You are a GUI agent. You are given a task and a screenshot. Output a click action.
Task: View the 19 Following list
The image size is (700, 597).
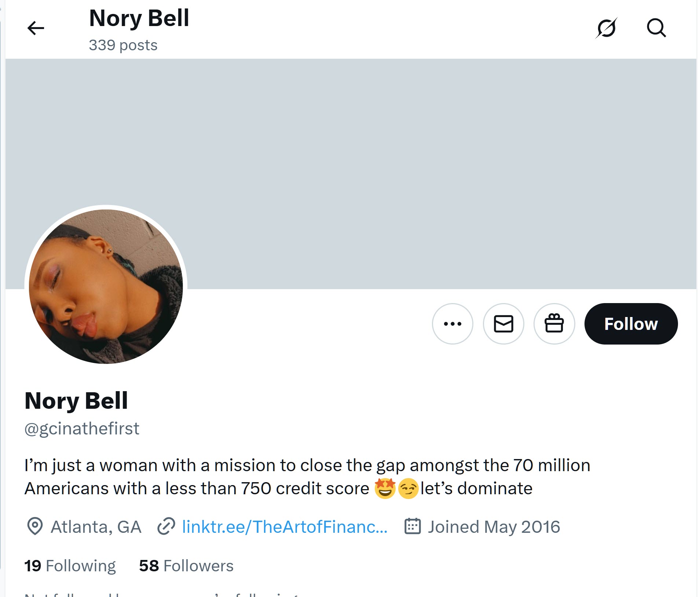click(x=70, y=566)
